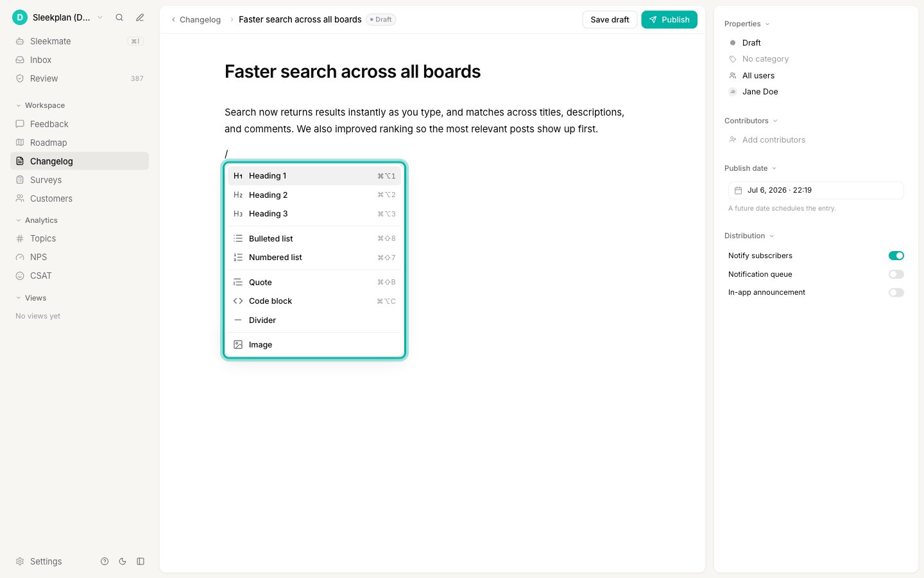The image size is (924, 578).
Task: Click the NPS gauge icon
Action: 20,257
